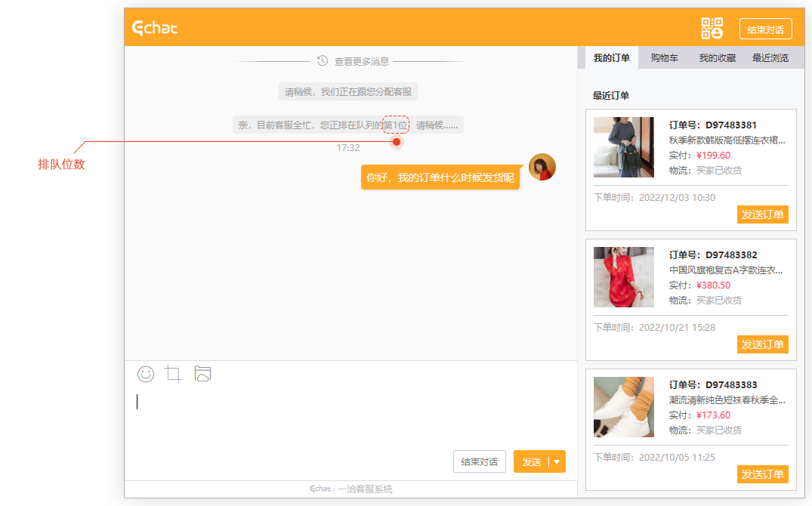The width and height of the screenshot is (812, 506).
Task: Open the file folder icon
Action: 202,374
